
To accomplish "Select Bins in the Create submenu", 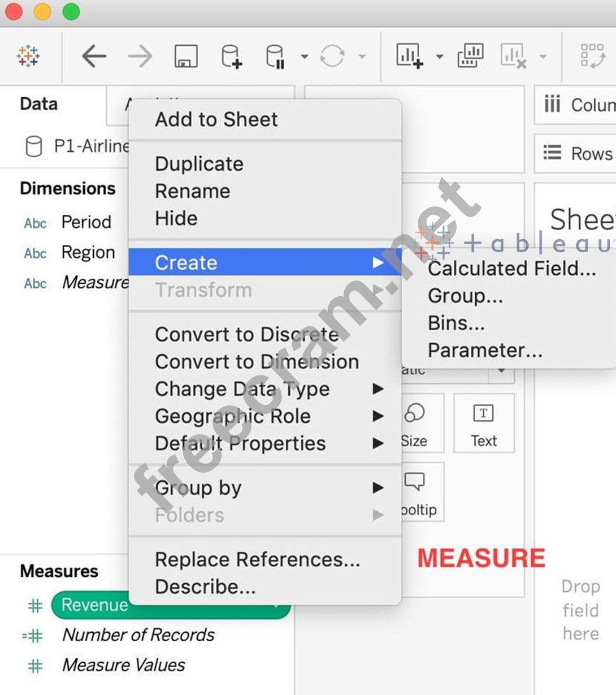I will tap(456, 323).
